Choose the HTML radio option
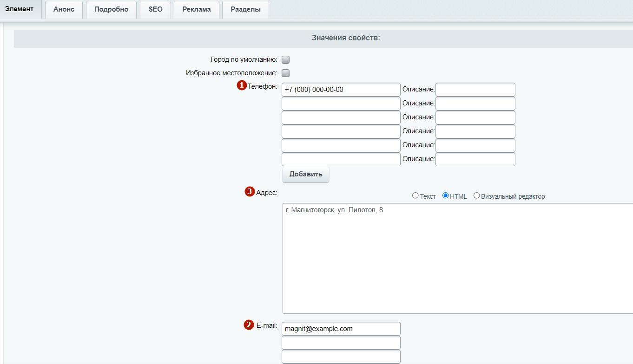The width and height of the screenshot is (633, 364). (446, 196)
